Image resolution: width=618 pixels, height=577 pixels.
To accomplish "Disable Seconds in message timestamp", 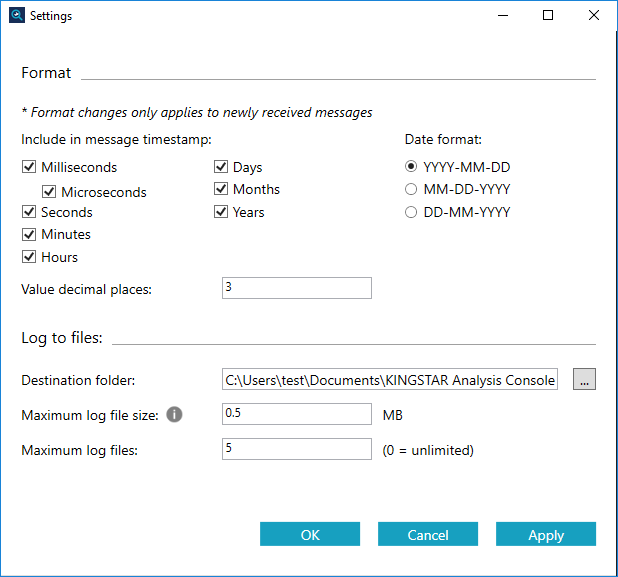I will pyautogui.click(x=29, y=212).
